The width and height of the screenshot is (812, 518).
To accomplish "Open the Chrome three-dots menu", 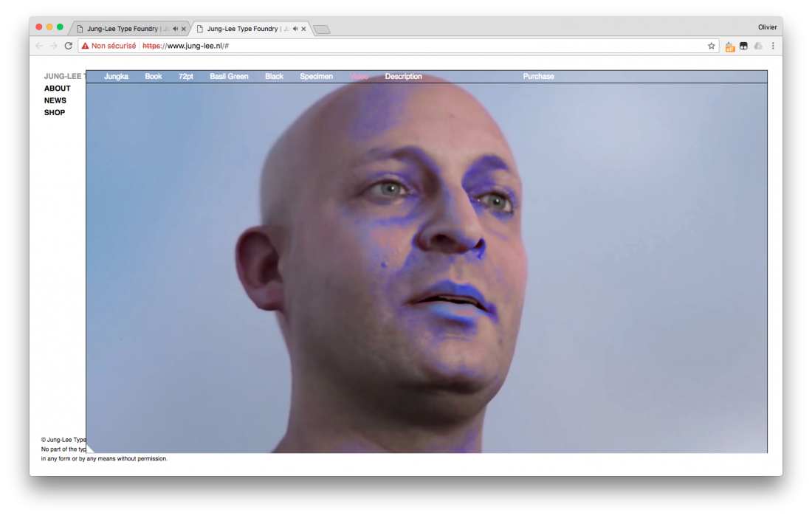I will click(773, 46).
